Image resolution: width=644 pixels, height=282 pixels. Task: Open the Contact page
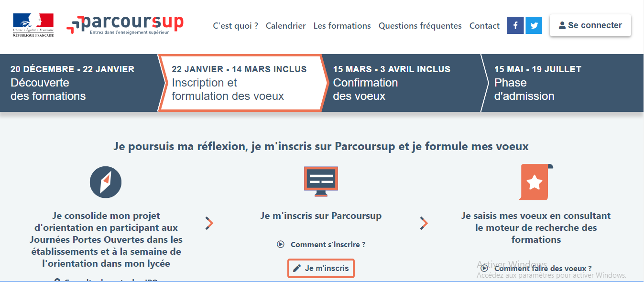[x=484, y=26]
